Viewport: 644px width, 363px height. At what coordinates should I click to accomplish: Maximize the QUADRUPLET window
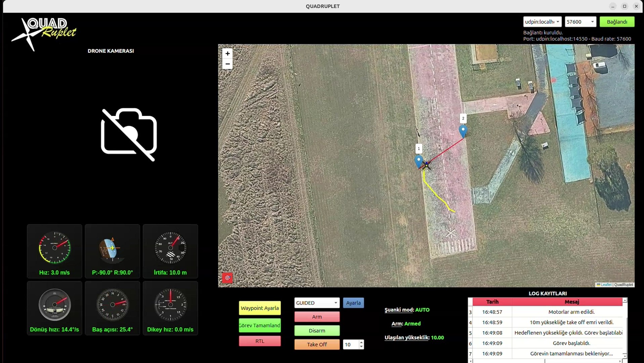[x=625, y=6]
